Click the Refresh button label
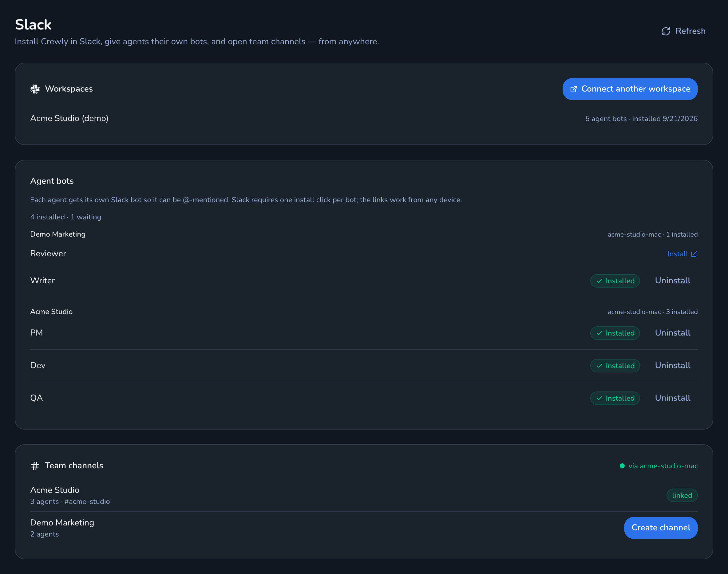The height and width of the screenshot is (574, 728). click(x=691, y=31)
